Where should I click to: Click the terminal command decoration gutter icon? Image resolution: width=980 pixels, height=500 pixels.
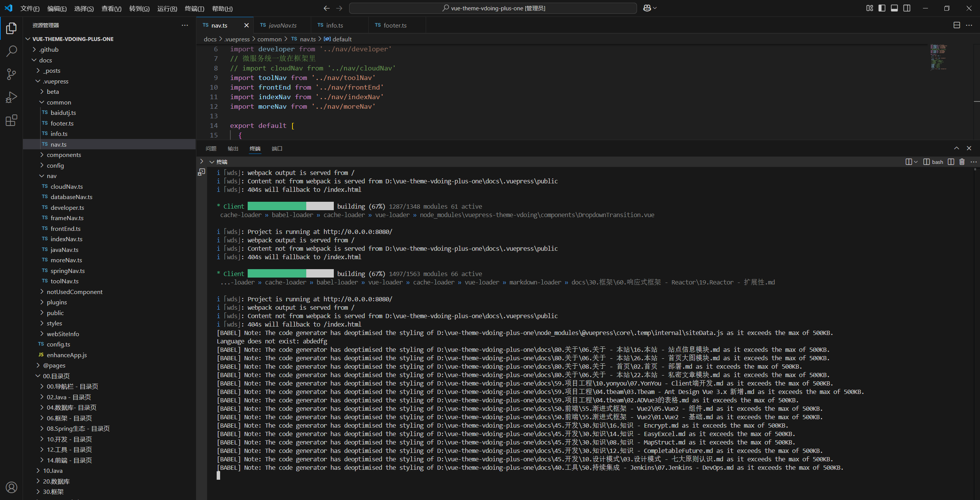pyautogui.click(x=201, y=172)
